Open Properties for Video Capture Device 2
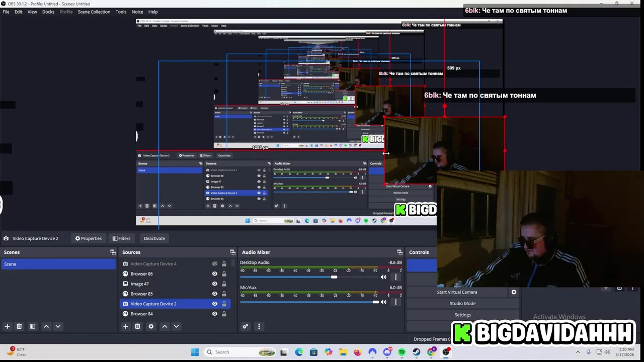 [x=89, y=238]
